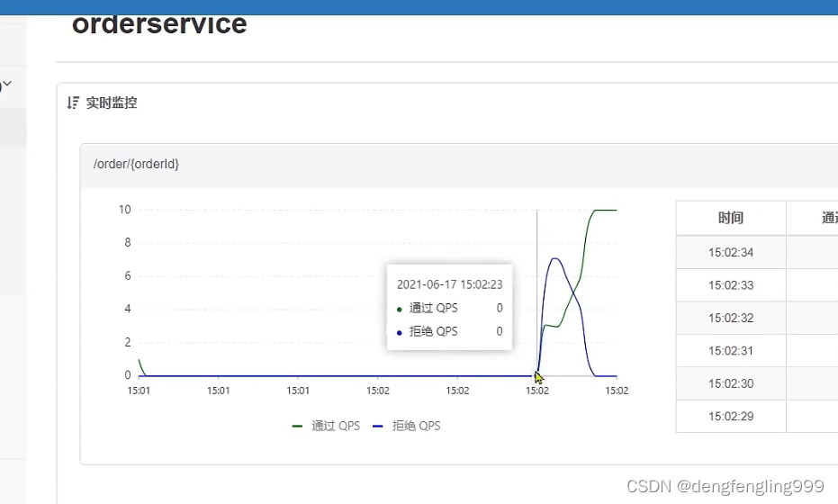Select the 实时监控 section title
This screenshot has height=504, width=838.
[x=112, y=103]
